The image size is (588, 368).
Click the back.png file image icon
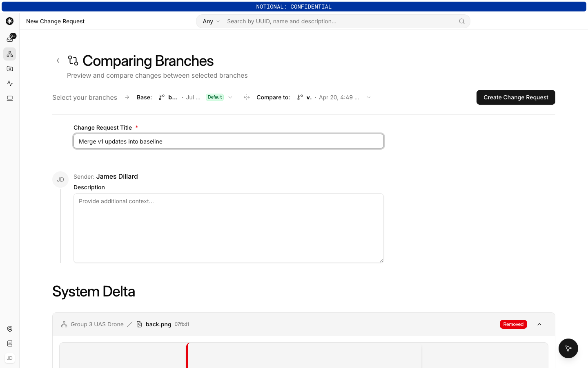139,324
